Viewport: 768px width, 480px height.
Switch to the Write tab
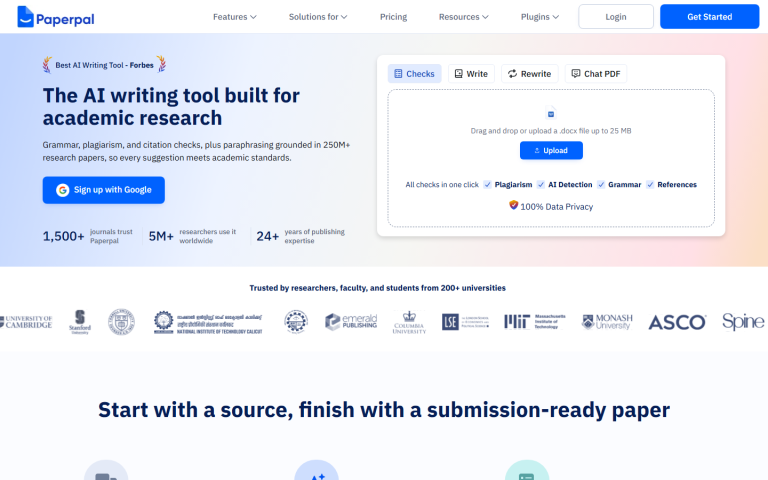[471, 74]
